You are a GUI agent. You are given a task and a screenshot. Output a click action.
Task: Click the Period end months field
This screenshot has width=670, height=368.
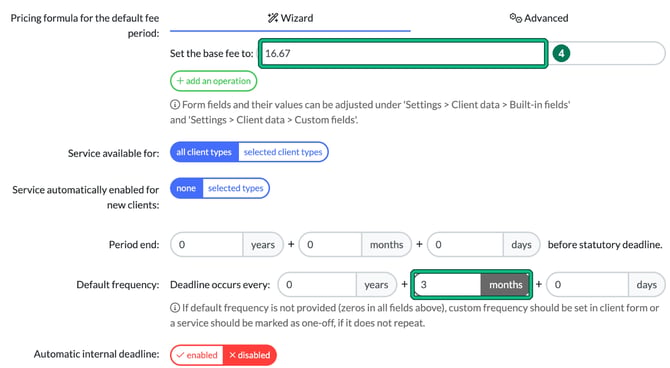coord(330,244)
